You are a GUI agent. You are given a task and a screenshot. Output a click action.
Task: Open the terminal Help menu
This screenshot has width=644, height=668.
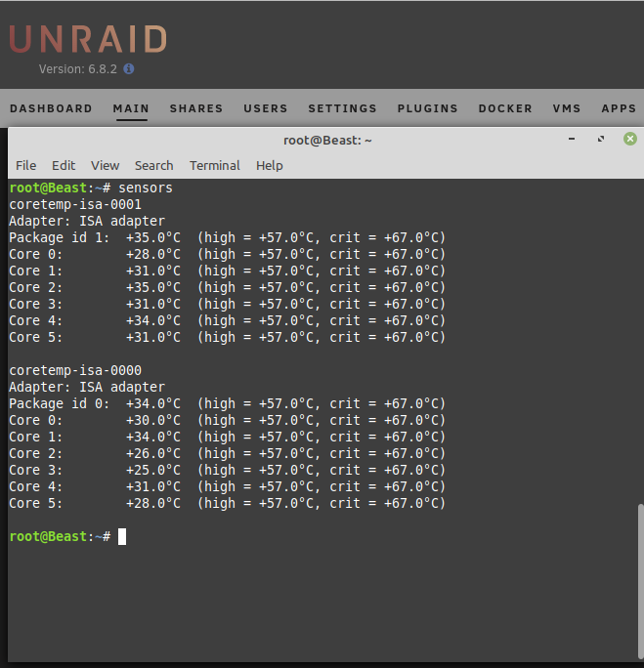point(270,166)
